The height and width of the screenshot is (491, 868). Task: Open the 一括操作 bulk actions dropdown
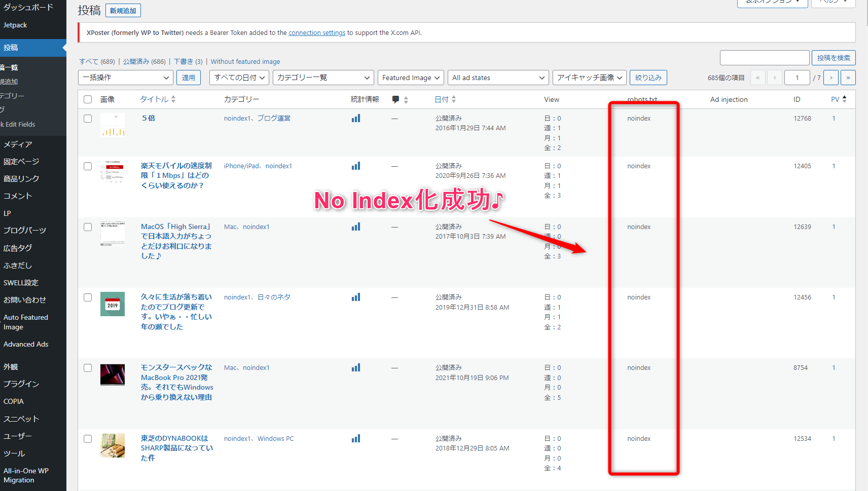[x=126, y=78]
